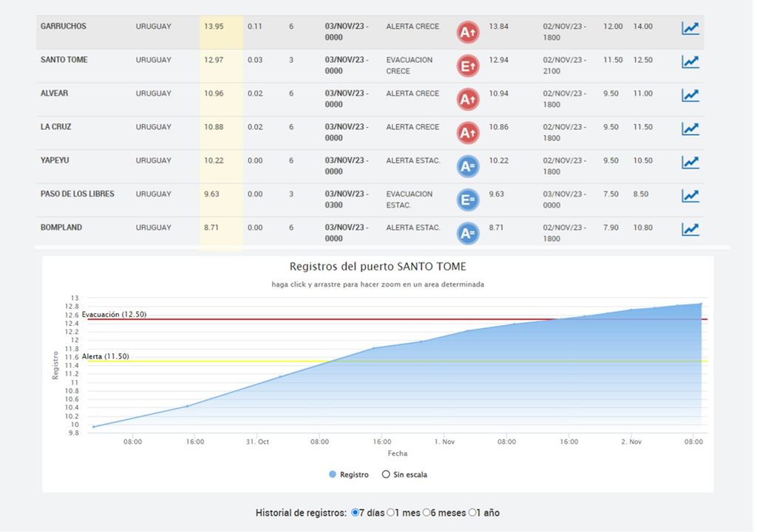Select the 7 días history radio button
The width and height of the screenshot is (757, 532).
coord(356,512)
